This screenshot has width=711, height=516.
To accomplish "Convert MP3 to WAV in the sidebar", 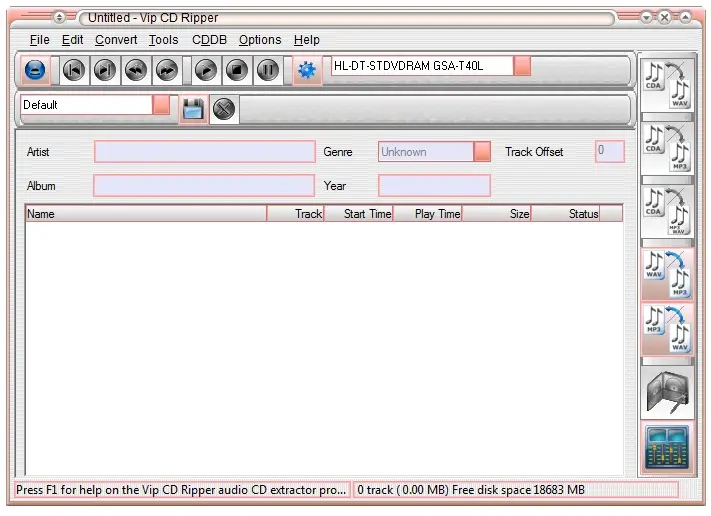I will 667,329.
